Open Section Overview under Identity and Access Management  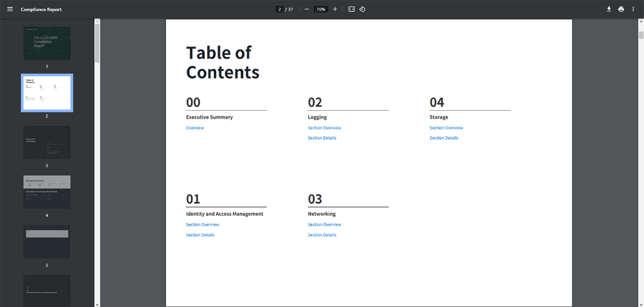pos(203,225)
